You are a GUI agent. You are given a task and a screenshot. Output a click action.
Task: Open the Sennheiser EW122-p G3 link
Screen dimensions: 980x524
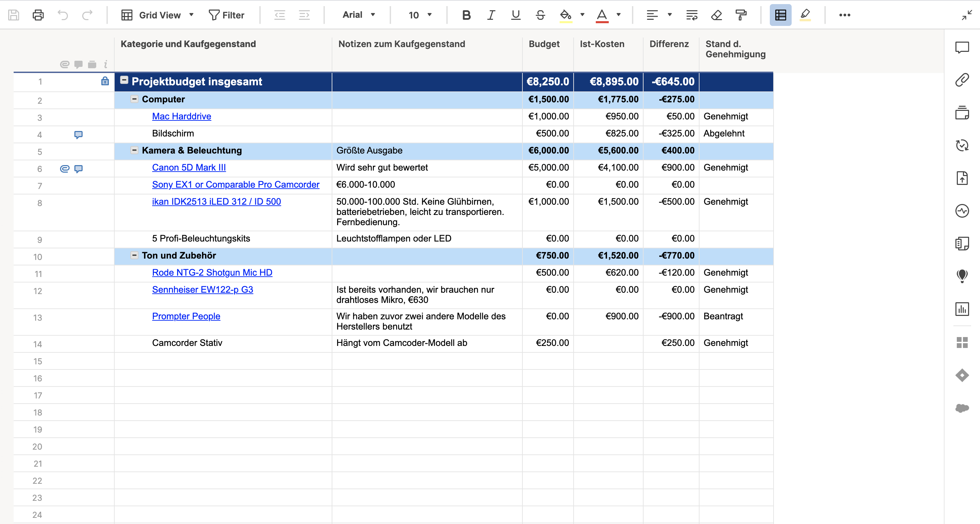(x=202, y=290)
